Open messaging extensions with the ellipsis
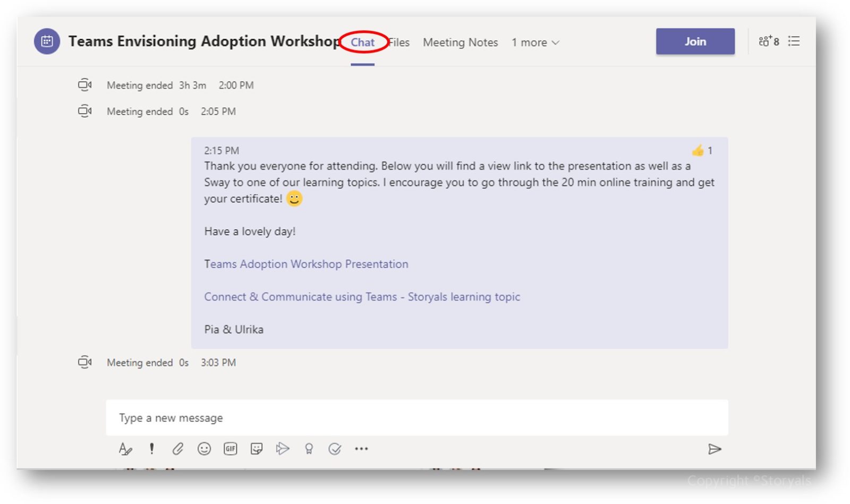 click(362, 449)
